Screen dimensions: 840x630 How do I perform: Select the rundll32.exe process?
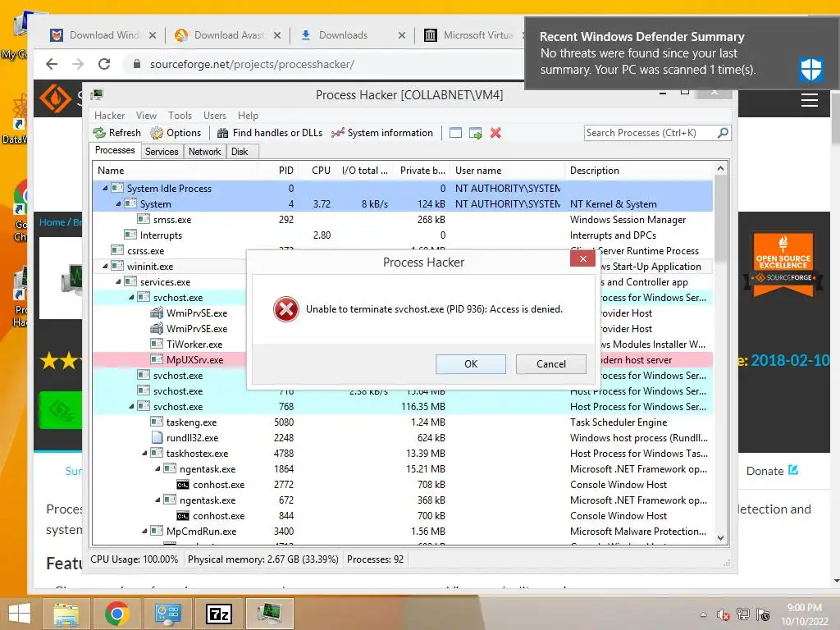click(x=403, y=438)
